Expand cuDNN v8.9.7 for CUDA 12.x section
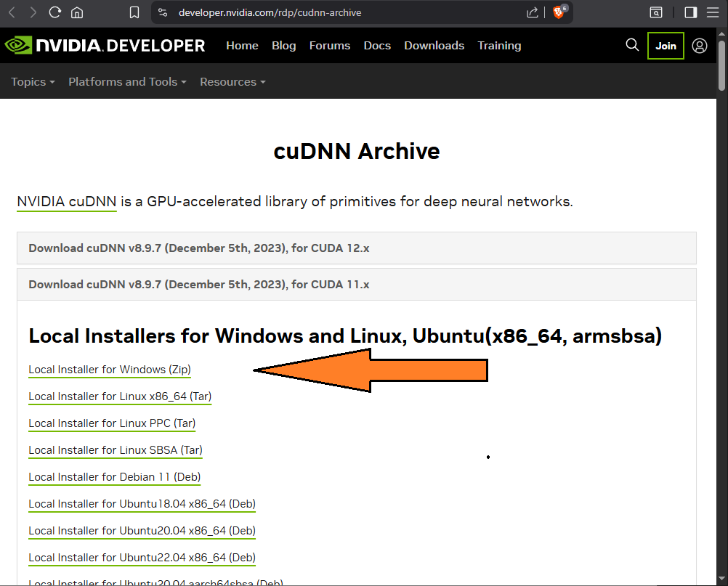Viewport: 728px width, 586px height. (357, 248)
